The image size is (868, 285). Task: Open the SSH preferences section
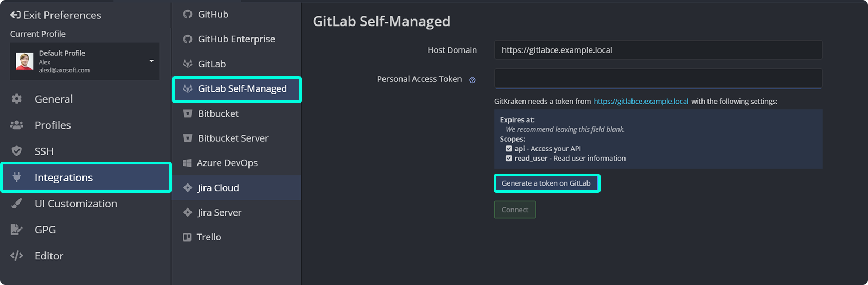tap(43, 151)
